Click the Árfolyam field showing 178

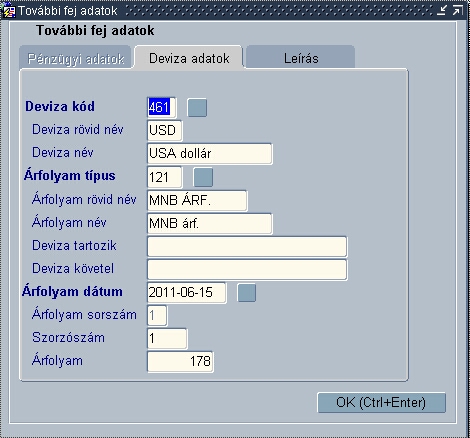(x=180, y=362)
